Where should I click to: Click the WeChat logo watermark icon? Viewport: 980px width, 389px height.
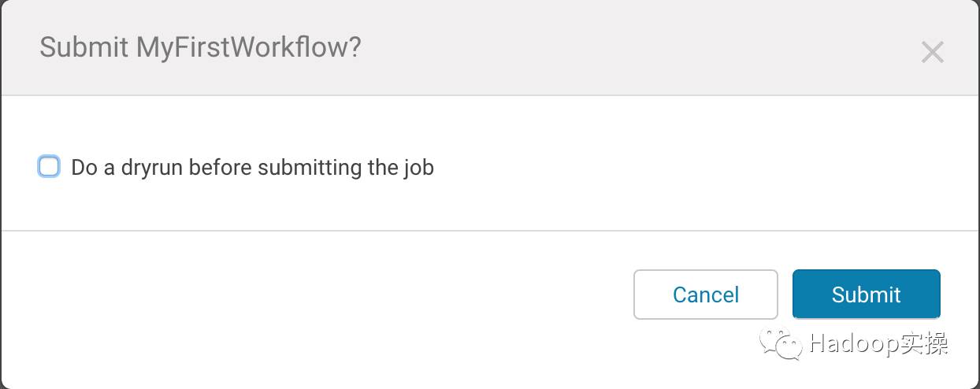[780, 343]
